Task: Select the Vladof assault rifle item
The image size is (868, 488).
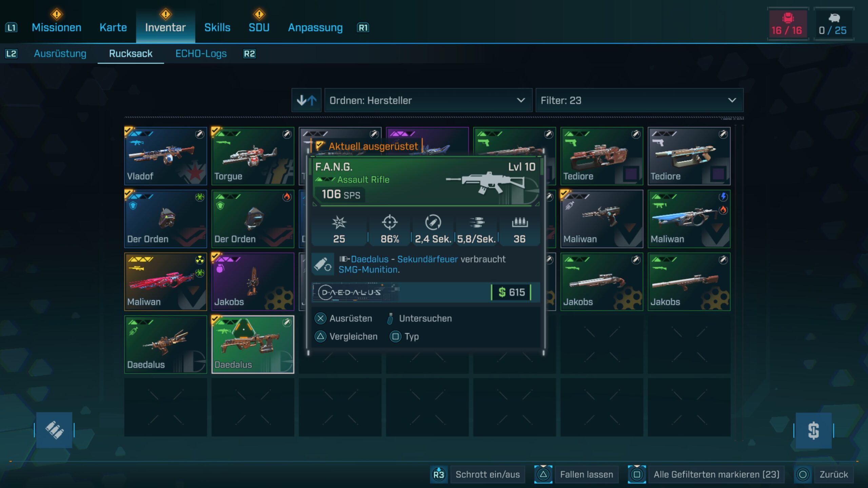Action: click(165, 156)
